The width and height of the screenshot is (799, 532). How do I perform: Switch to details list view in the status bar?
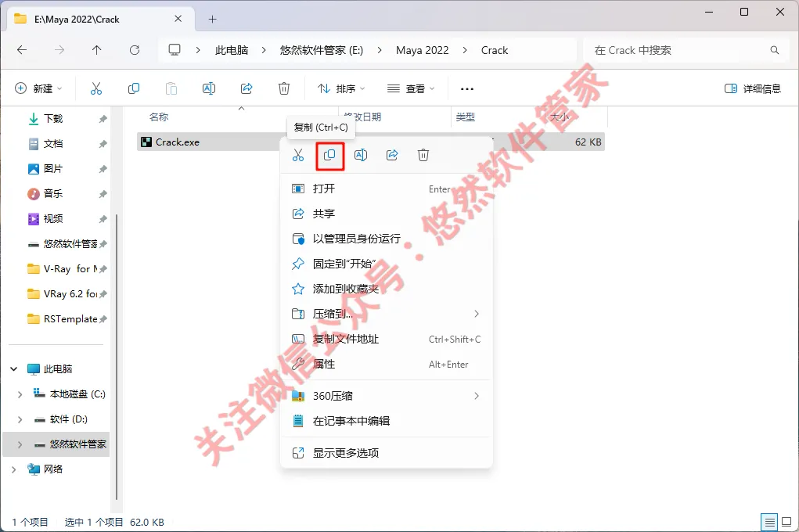769,522
